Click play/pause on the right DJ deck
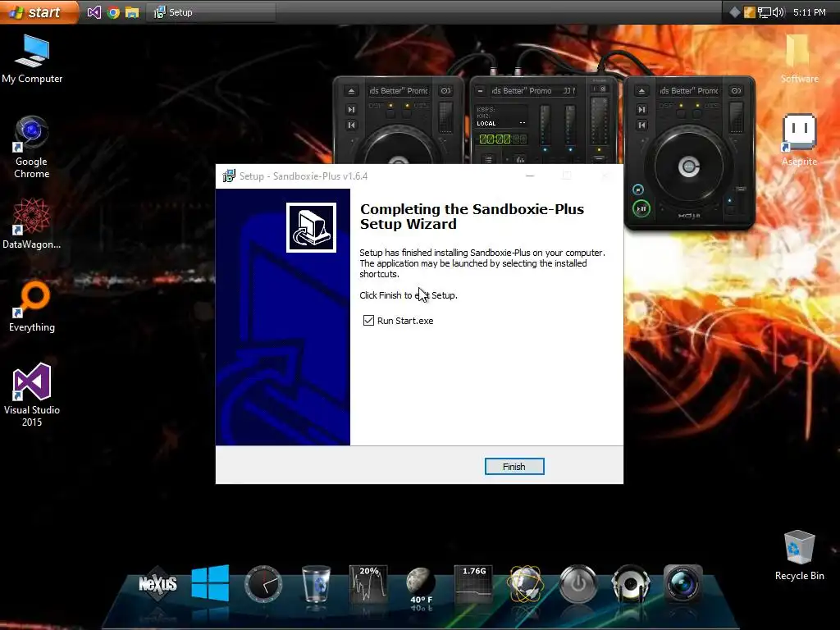 641,208
